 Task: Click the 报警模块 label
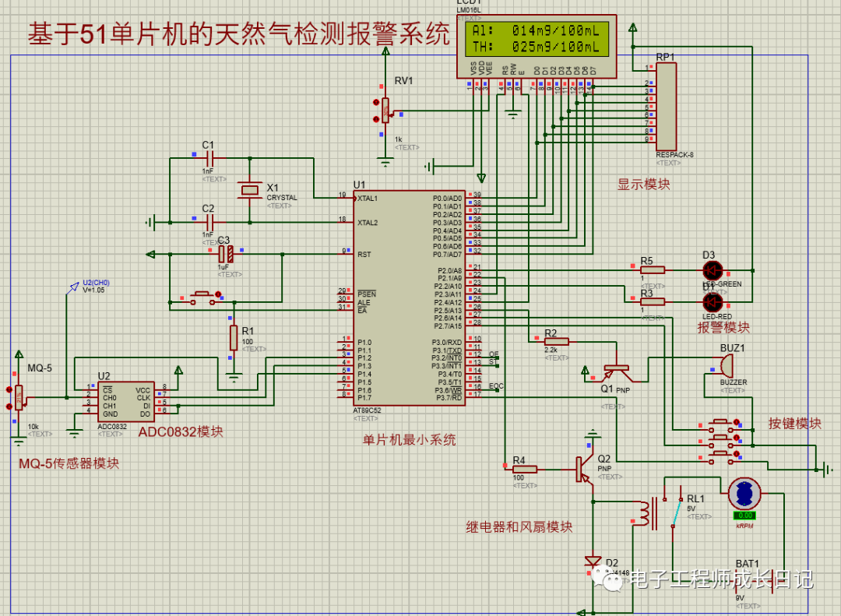pyautogui.click(x=723, y=327)
